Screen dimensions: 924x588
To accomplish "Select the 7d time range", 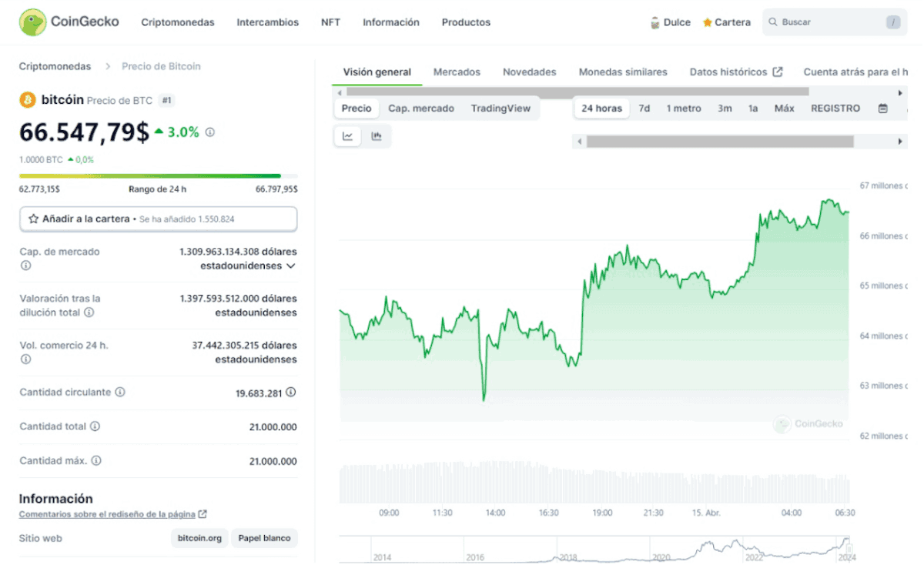I will tap(644, 109).
